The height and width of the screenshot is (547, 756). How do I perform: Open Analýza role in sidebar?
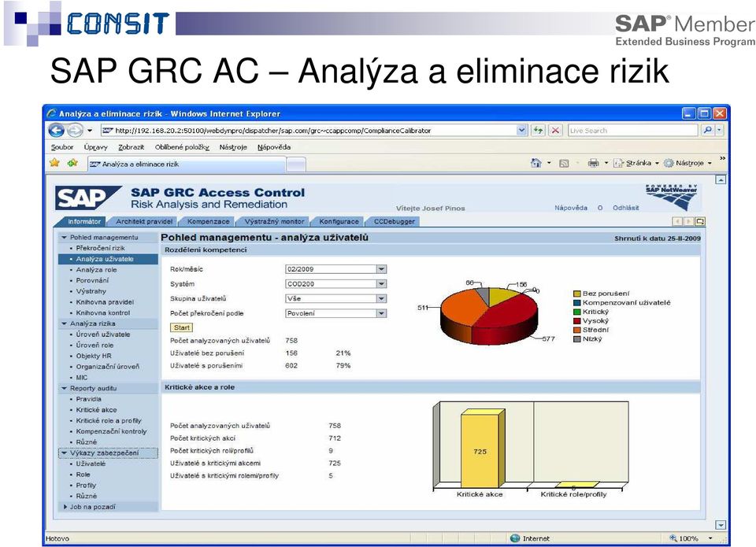click(x=96, y=269)
